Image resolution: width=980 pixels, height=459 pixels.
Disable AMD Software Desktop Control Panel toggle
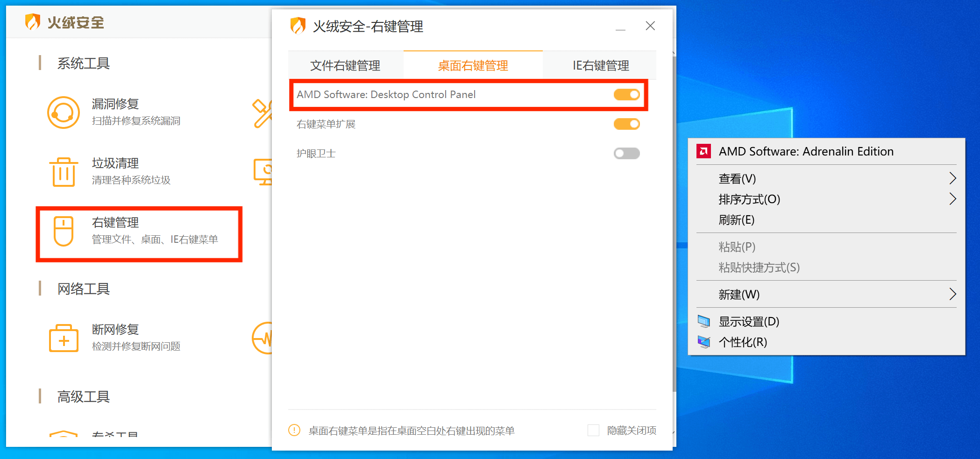click(626, 95)
